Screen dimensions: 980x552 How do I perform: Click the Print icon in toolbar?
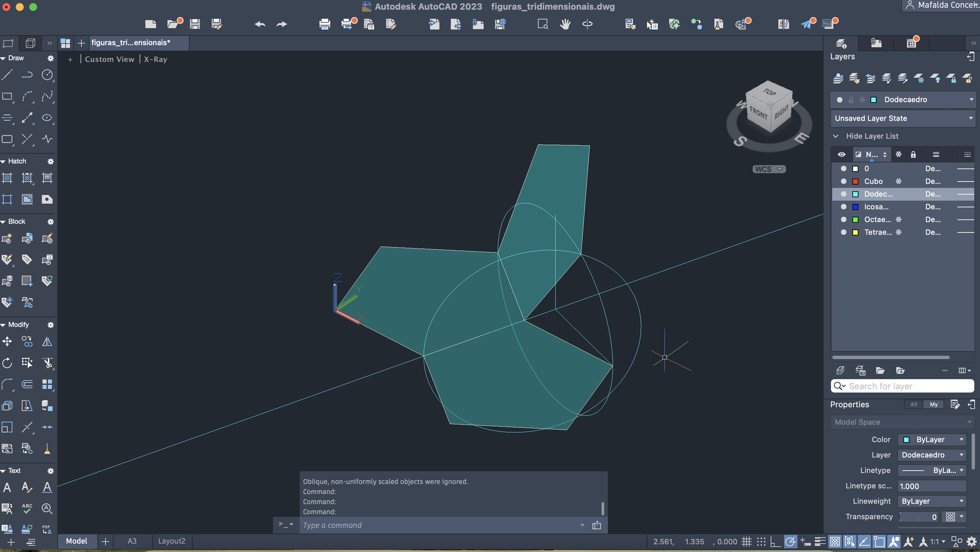point(325,24)
